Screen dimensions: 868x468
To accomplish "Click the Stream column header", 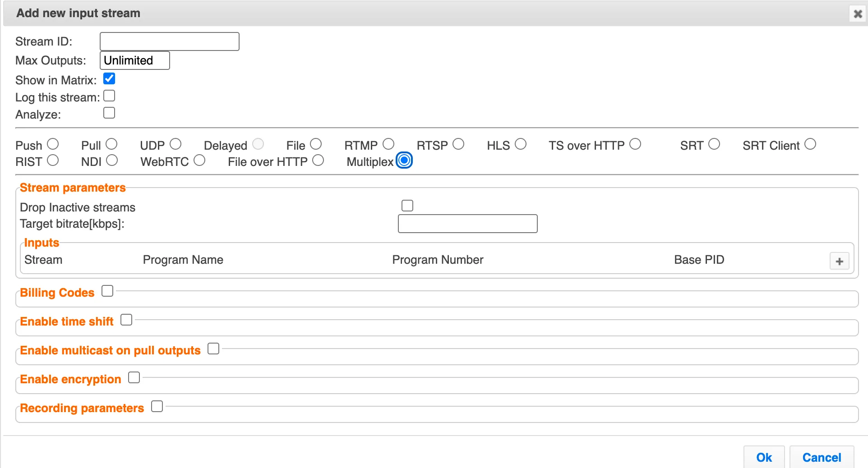I will pyautogui.click(x=43, y=260).
